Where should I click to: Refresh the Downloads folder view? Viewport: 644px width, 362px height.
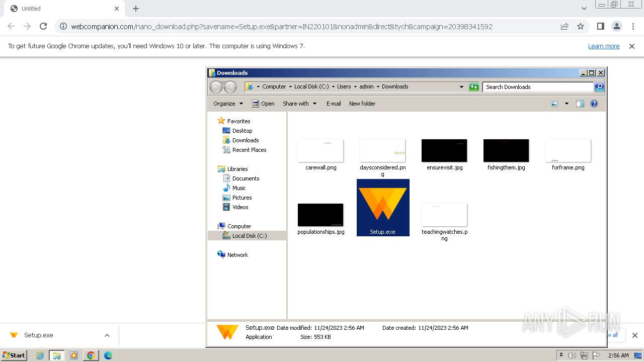(x=474, y=87)
